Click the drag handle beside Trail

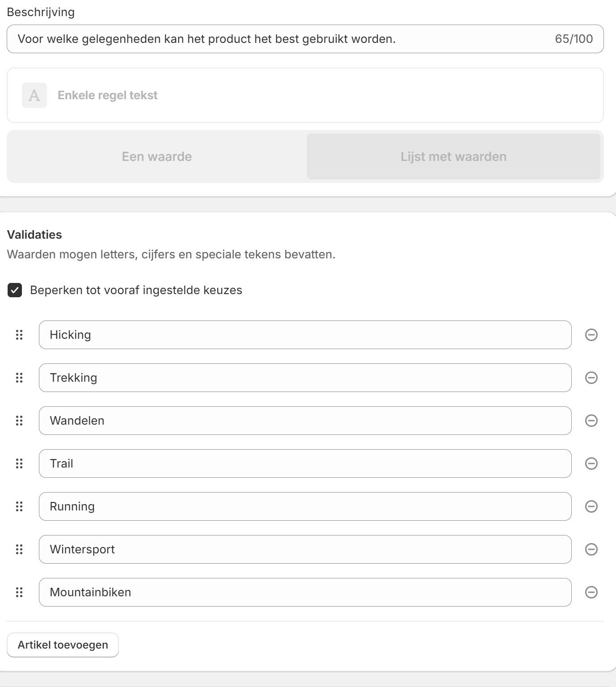19,464
